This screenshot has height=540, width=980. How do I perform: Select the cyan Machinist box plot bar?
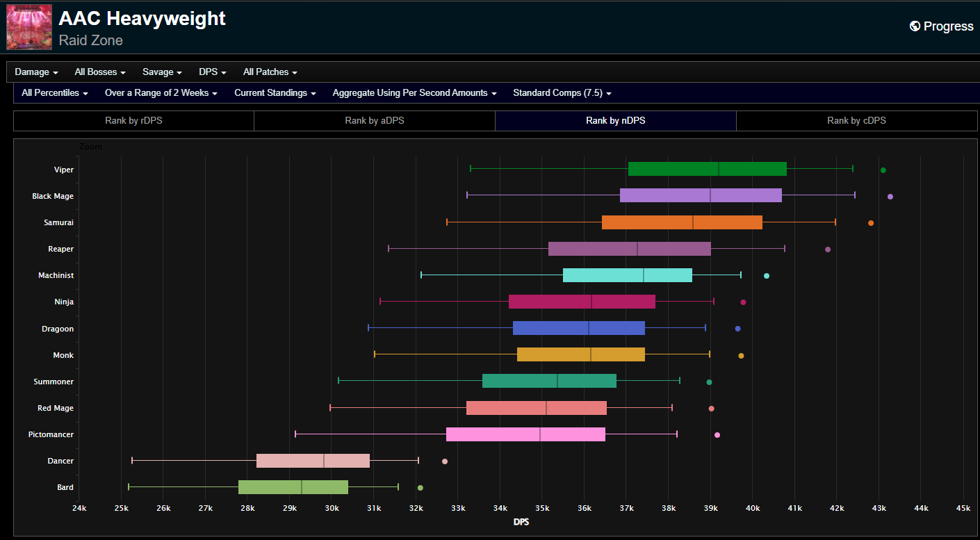click(628, 275)
